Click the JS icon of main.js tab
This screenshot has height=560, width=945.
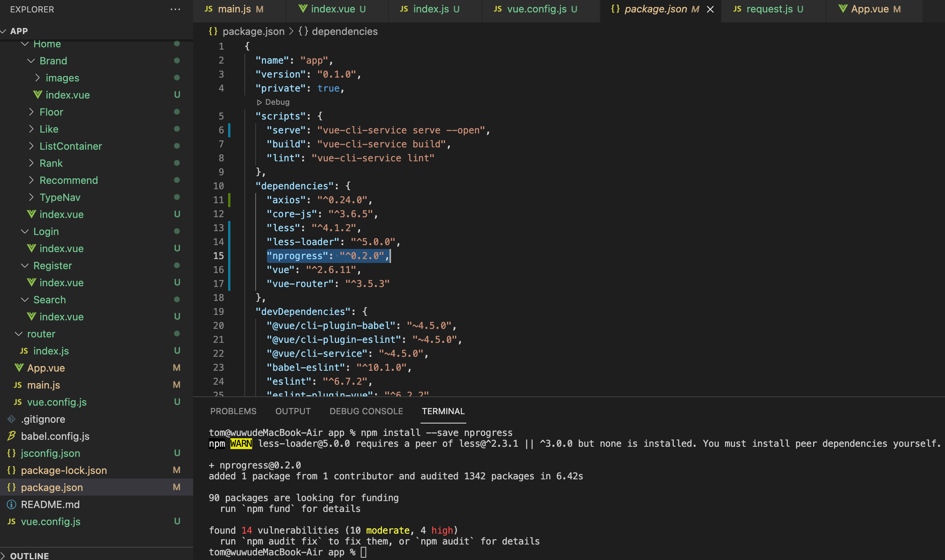(x=209, y=9)
